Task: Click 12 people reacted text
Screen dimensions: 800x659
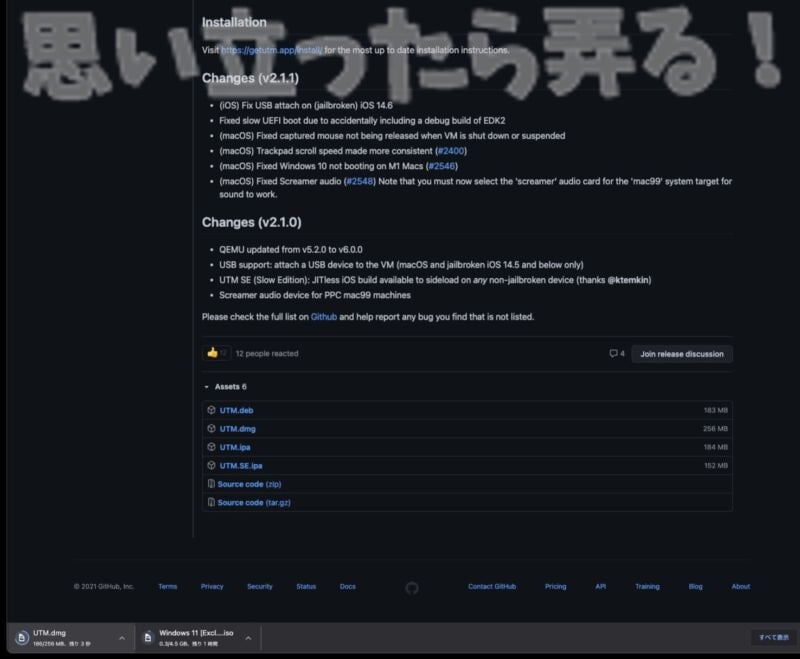Action: (x=267, y=353)
